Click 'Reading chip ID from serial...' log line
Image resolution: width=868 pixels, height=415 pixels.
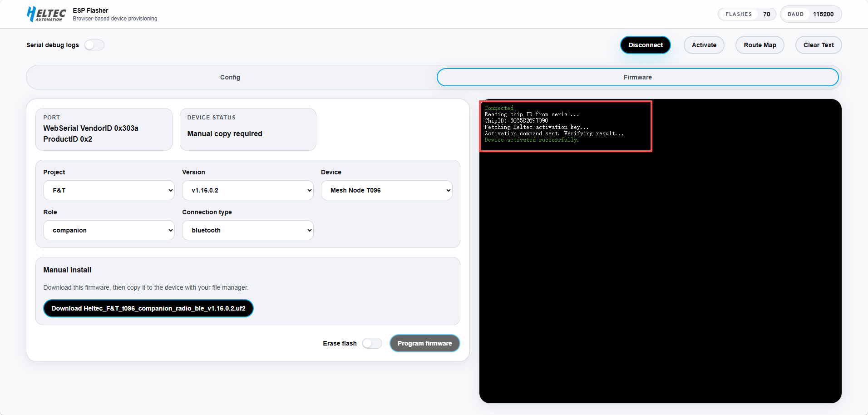pos(532,114)
